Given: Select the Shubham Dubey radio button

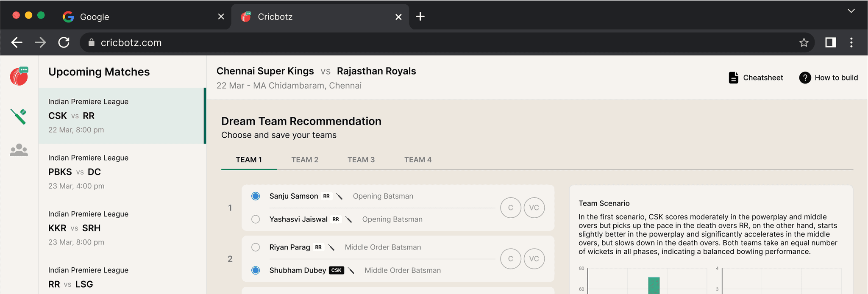Looking at the screenshot, I should pos(256,270).
